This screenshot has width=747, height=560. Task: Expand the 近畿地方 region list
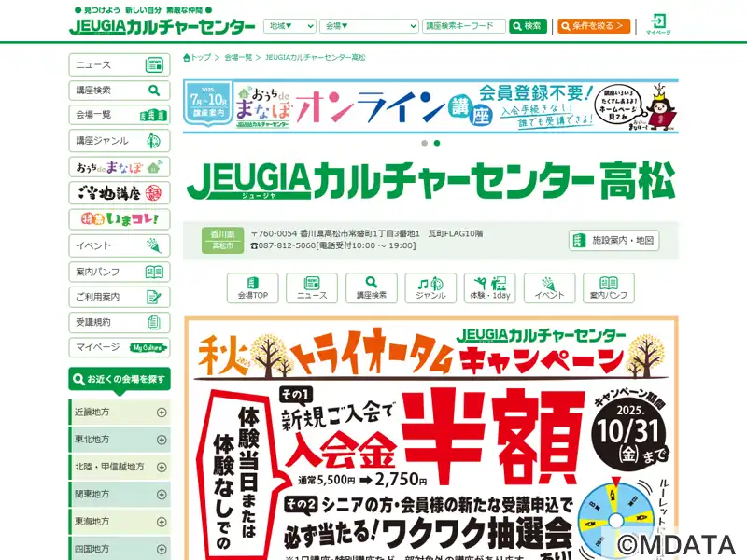[120, 413]
